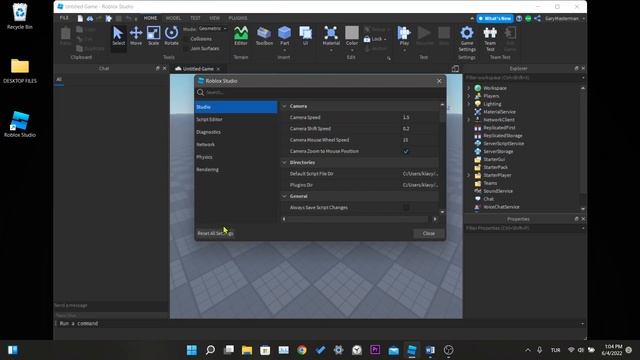Click the Play test button

[x=404, y=37]
